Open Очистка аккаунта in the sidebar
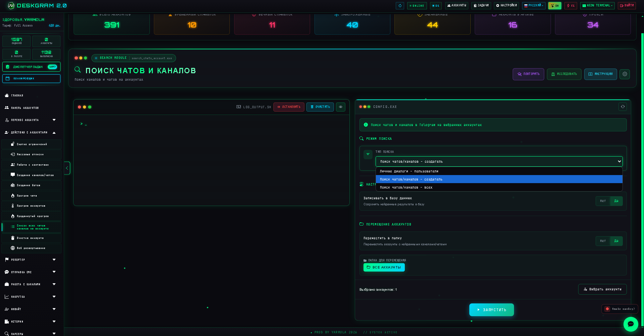This screenshot has height=336, width=644. [32, 238]
